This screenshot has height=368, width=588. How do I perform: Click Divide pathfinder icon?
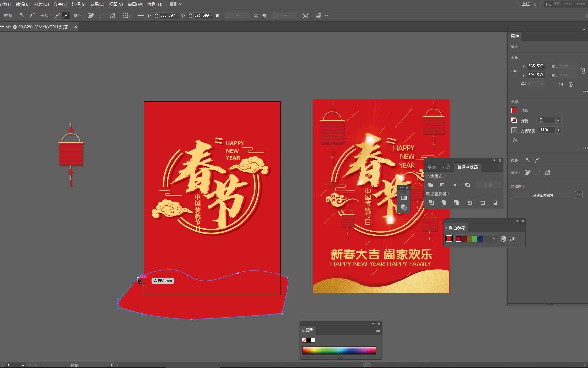click(431, 202)
